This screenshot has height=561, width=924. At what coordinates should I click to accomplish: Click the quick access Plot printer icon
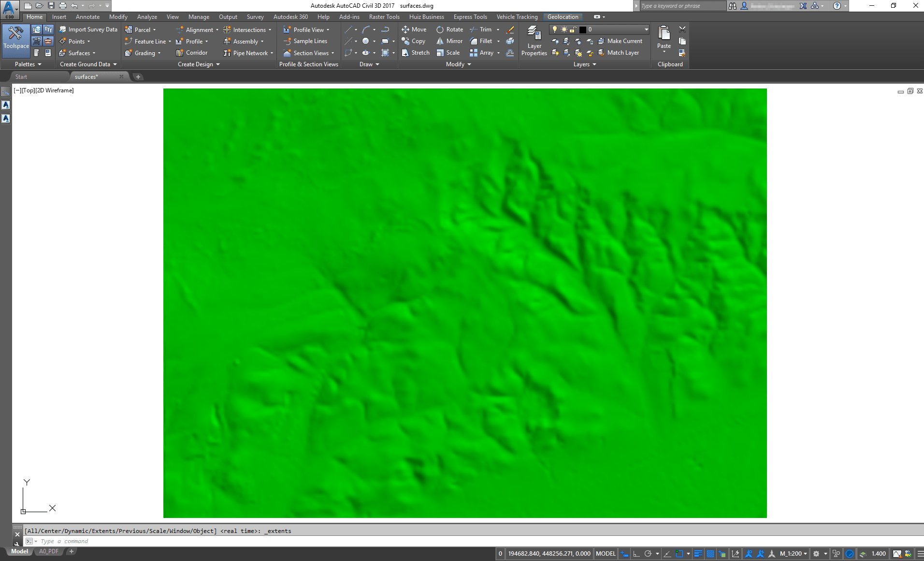tap(63, 6)
